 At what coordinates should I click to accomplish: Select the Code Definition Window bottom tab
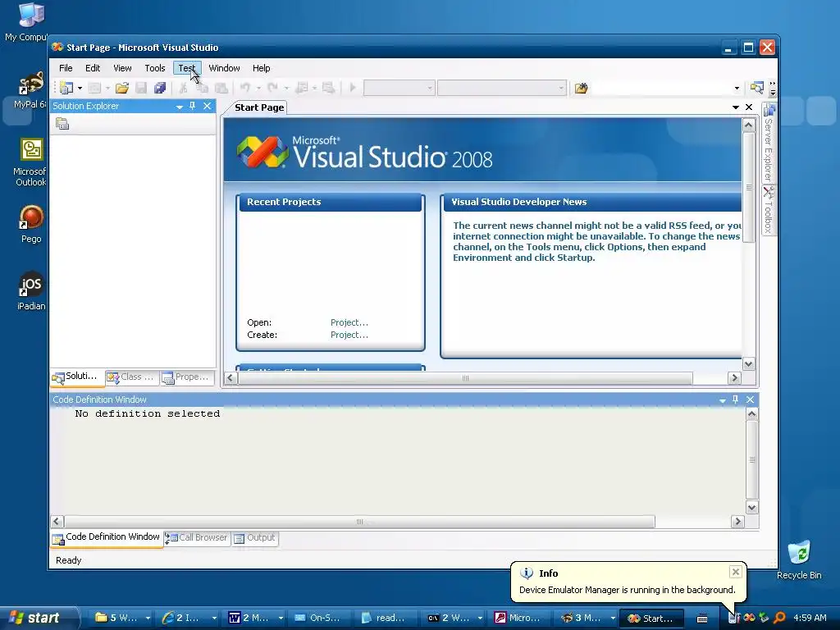pos(107,537)
